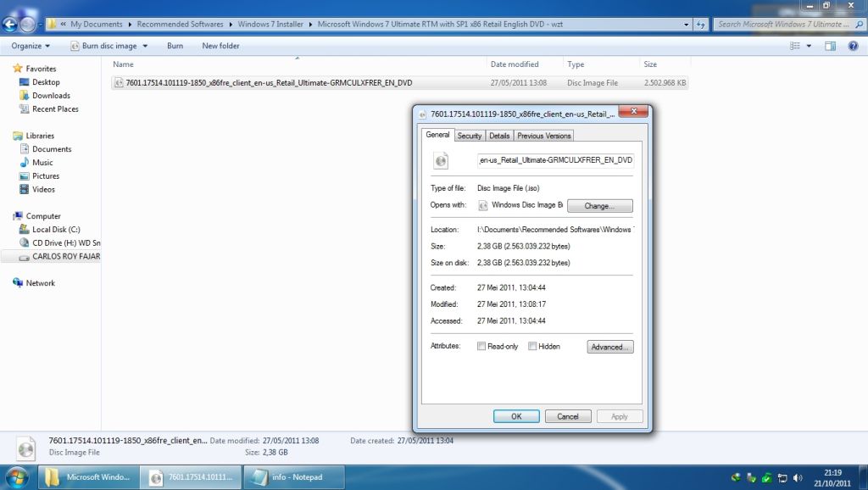
Task: Open the Windows Start menu
Action: coord(17,476)
